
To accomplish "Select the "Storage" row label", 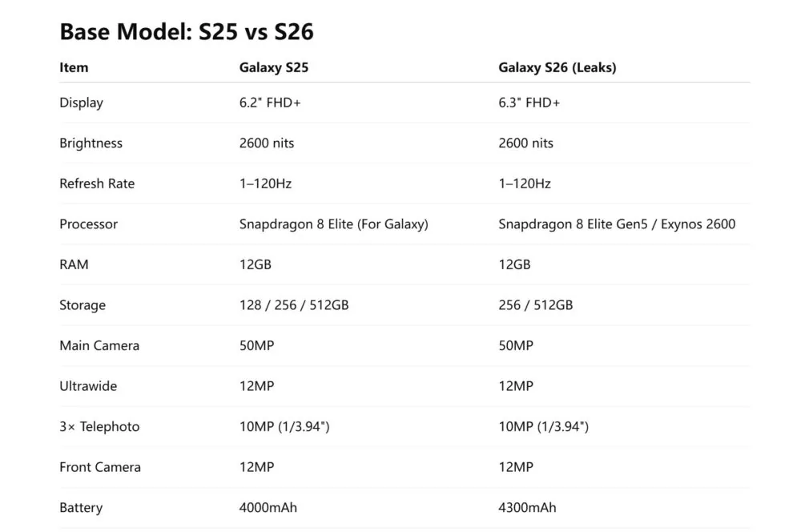I will tap(83, 305).
